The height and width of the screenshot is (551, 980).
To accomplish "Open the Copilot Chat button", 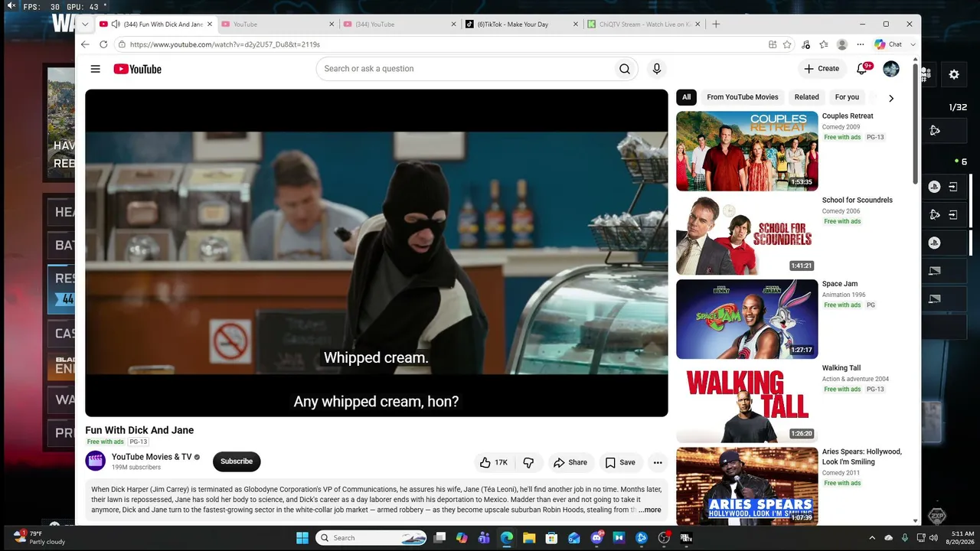I will (x=888, y=44).
